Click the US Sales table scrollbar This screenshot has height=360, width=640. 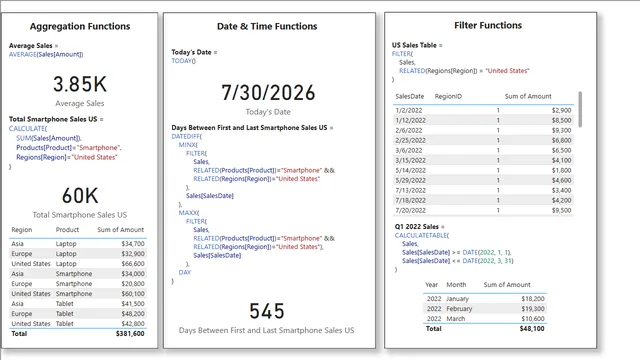(x=580, y=109)
